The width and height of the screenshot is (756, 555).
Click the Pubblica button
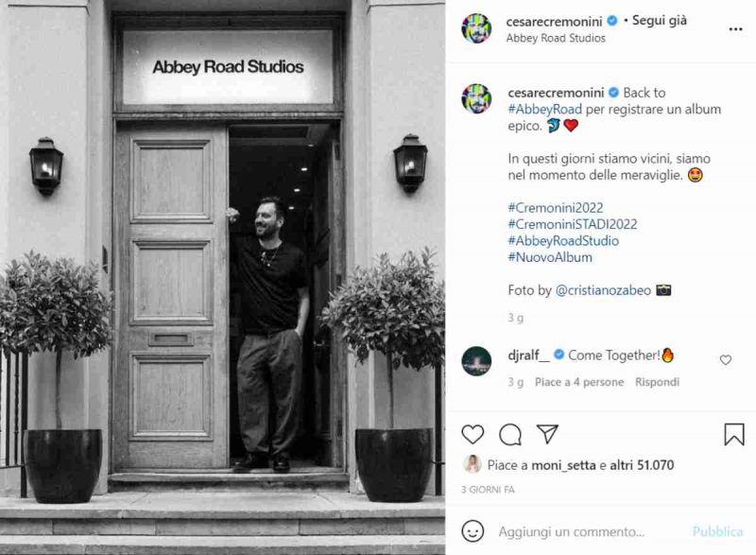[717, 531]
